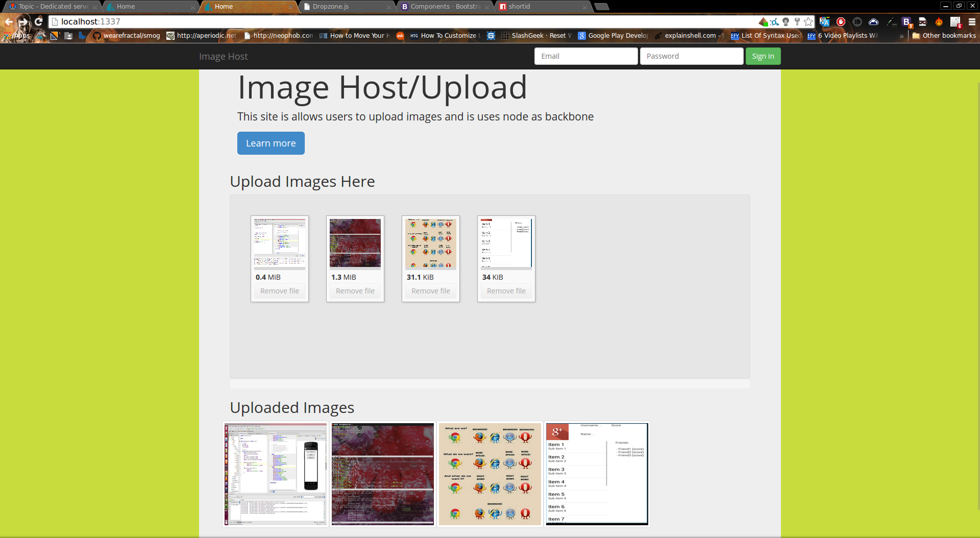Click the "Uploaded Images" heading

click(x=292, y=408)
